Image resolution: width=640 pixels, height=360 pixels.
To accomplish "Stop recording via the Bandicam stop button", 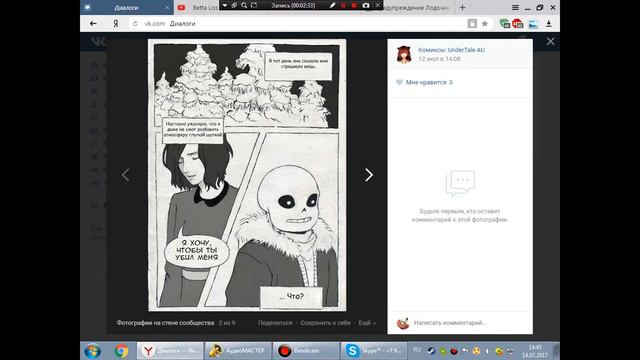I will pyautogui.click(x=354, y=5).
